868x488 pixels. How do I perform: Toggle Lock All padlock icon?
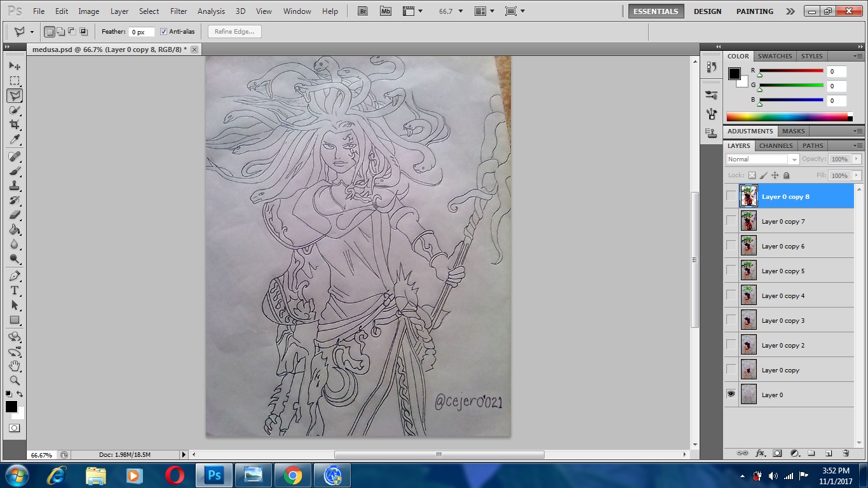[x=787, y=175]
